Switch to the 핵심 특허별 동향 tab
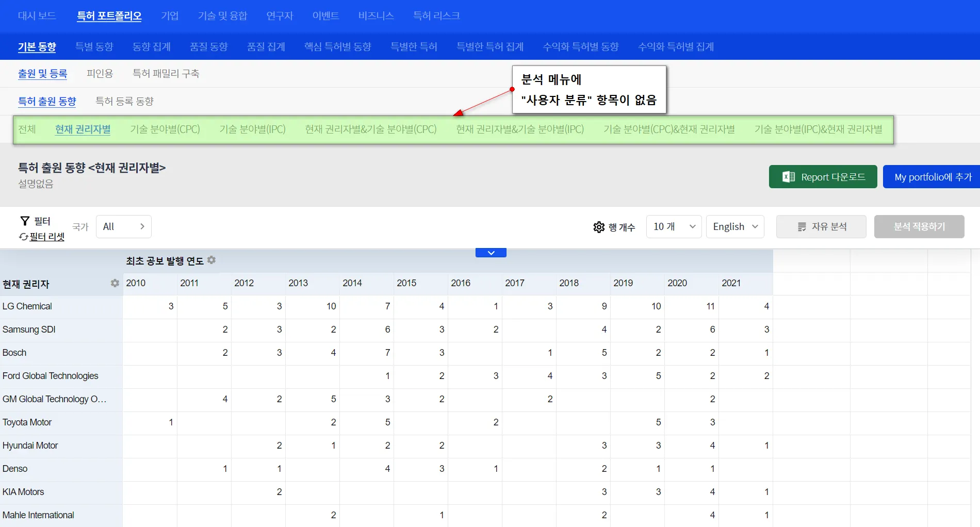This screenshot has width=980, height=527. [338, 46]
